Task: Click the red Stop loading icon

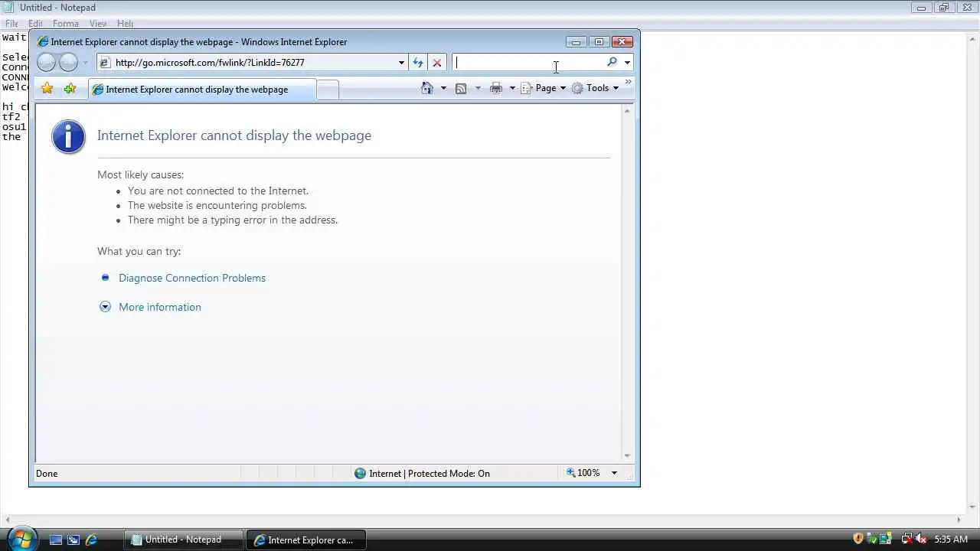Action: point(437,63)
